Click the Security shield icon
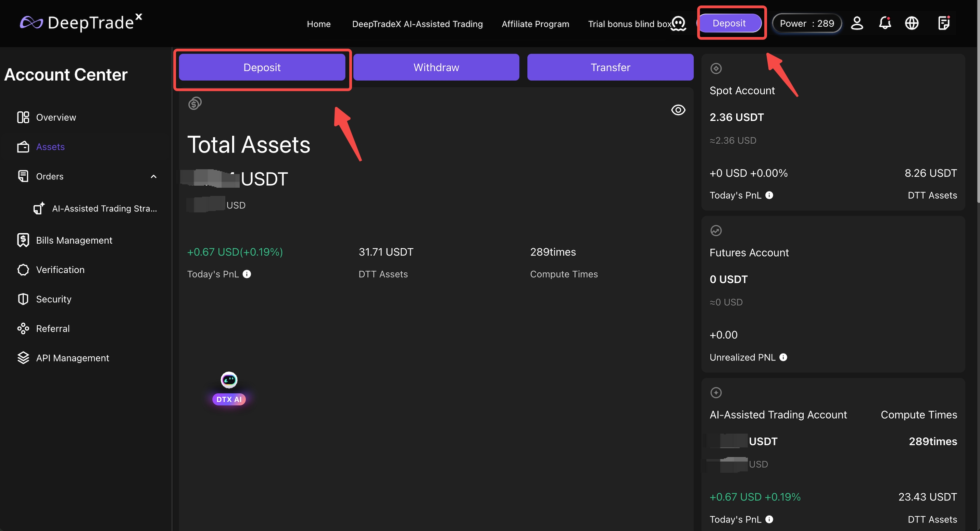The height and width of the screenshot is (531, 980). coord(23,299)
